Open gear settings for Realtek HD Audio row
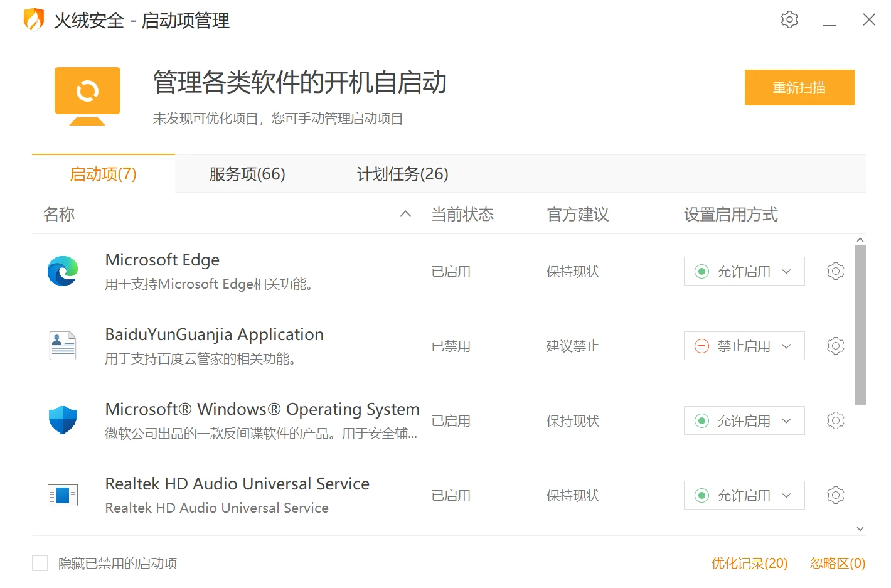This screenshot has width=891, height=588. tap(835, 495)
